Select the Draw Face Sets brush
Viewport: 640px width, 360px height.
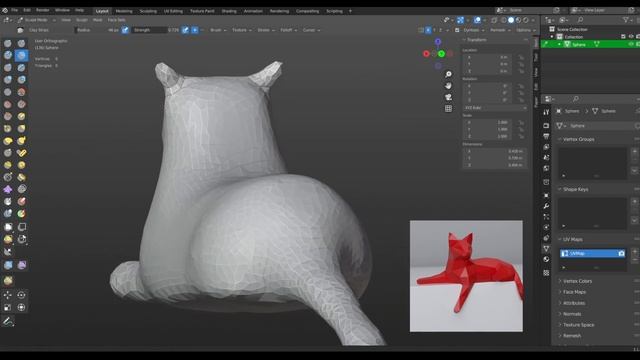(x=22, y=213)
